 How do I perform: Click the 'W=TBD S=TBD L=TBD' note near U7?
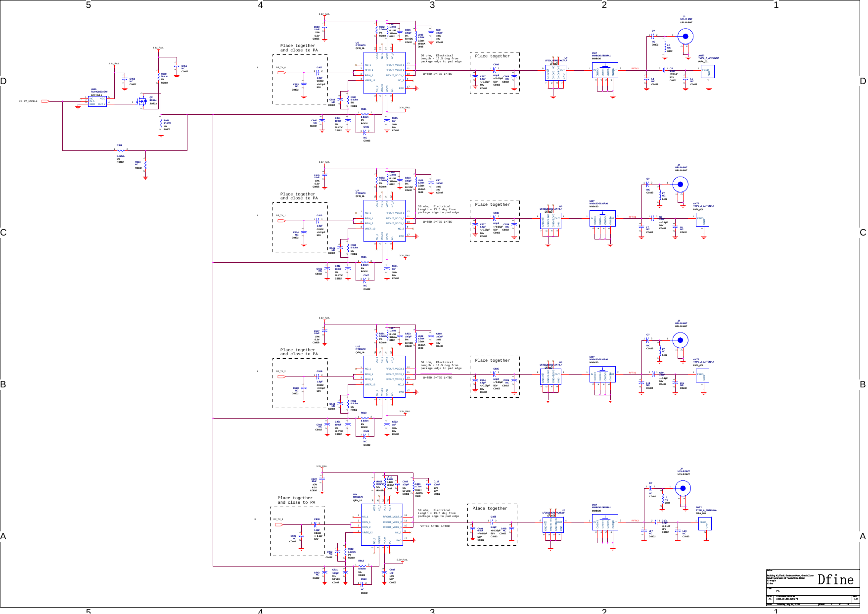[x=437, y=222]
